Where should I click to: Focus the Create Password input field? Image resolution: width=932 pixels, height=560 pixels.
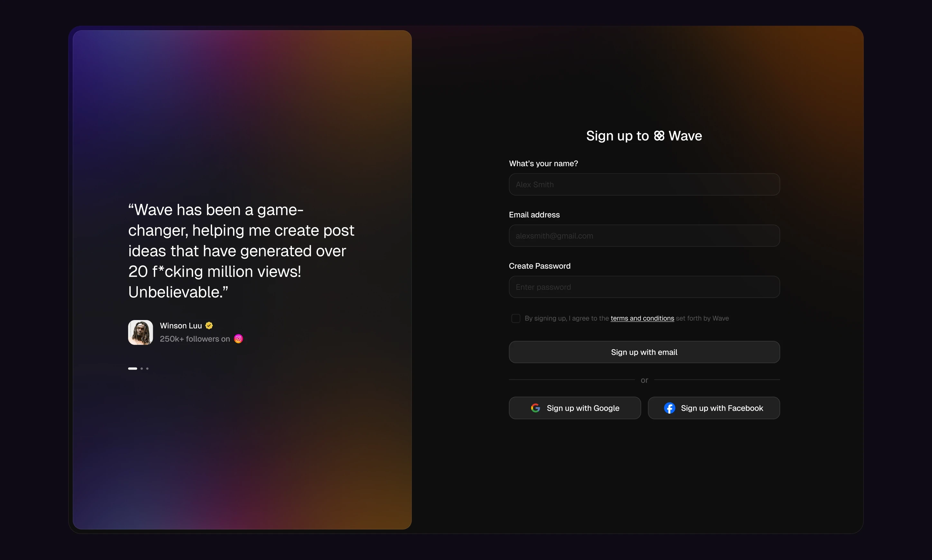tap(644, 287)
